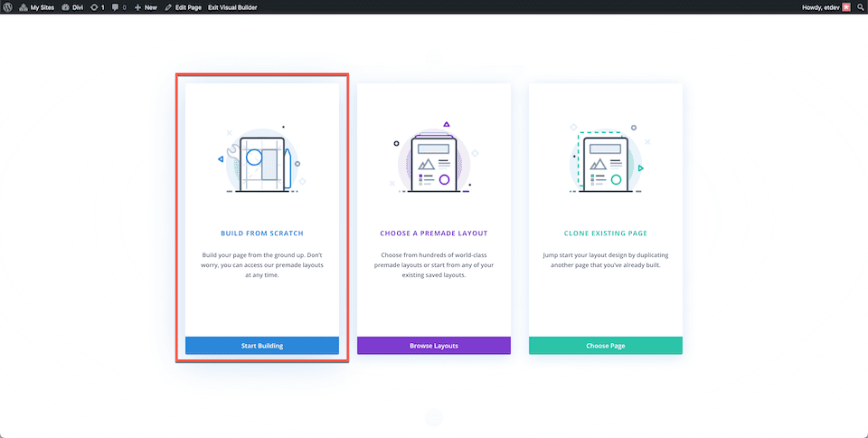
Task: Click the search magnifier icon
Action: (861, 7)
